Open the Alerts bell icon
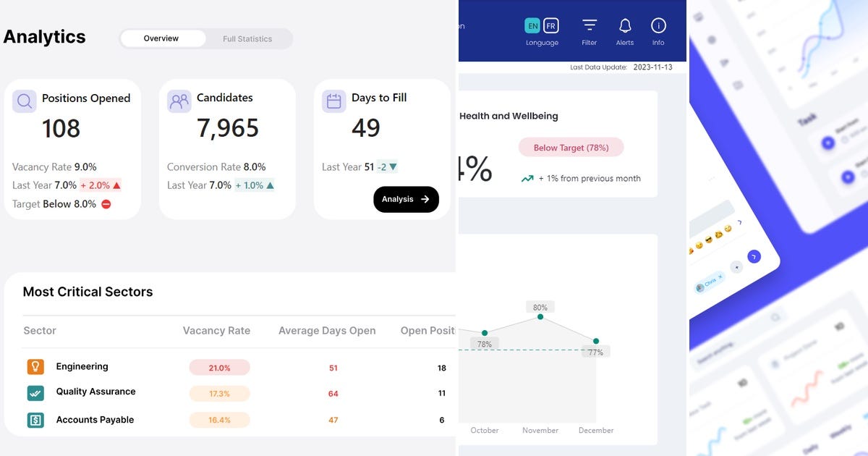868x456 pixels. (624, 25)
